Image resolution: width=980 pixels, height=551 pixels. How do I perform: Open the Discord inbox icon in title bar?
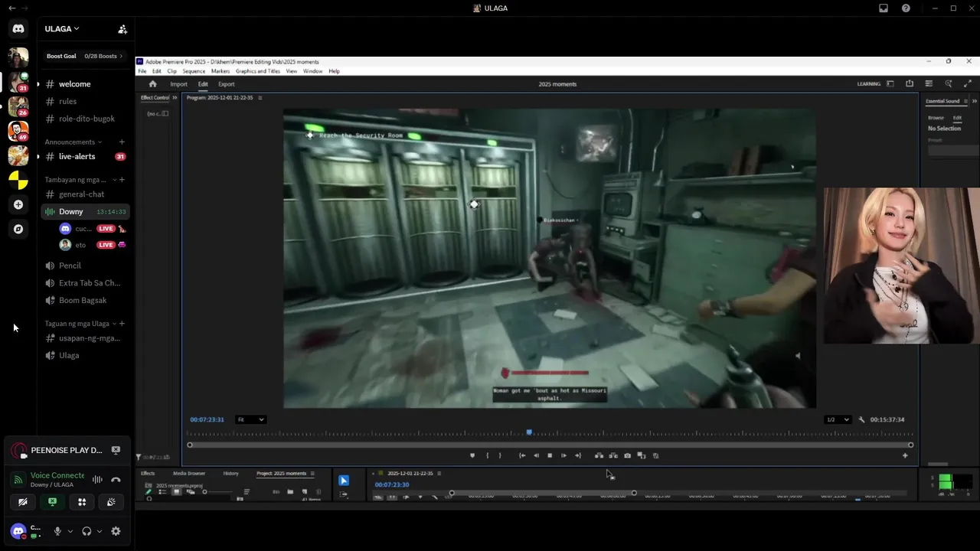pos(884,8)
